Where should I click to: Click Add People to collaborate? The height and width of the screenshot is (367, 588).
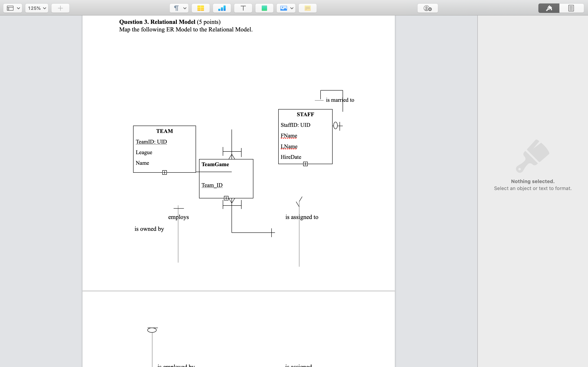tap(427, 8)
